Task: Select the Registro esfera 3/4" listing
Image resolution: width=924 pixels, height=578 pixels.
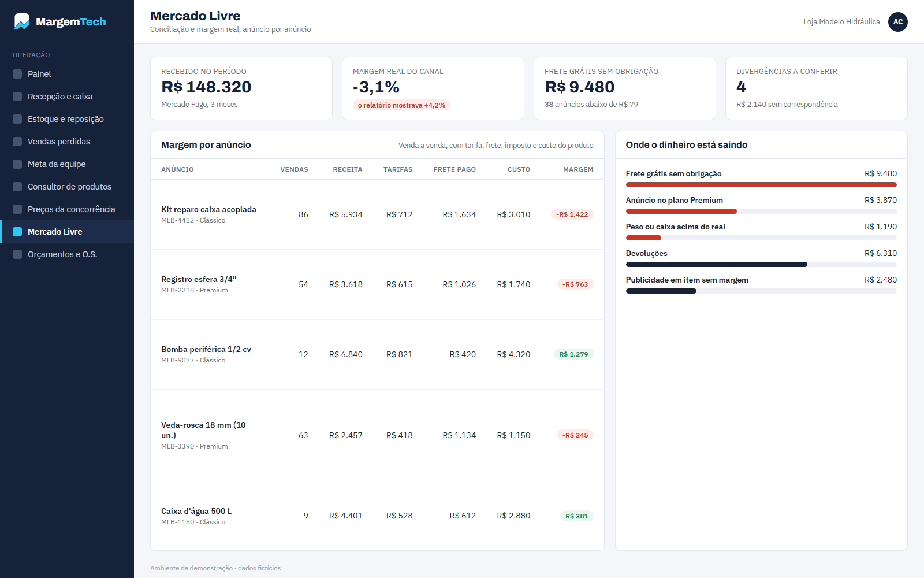Action: pyautogui.click(x=377, y=284)
